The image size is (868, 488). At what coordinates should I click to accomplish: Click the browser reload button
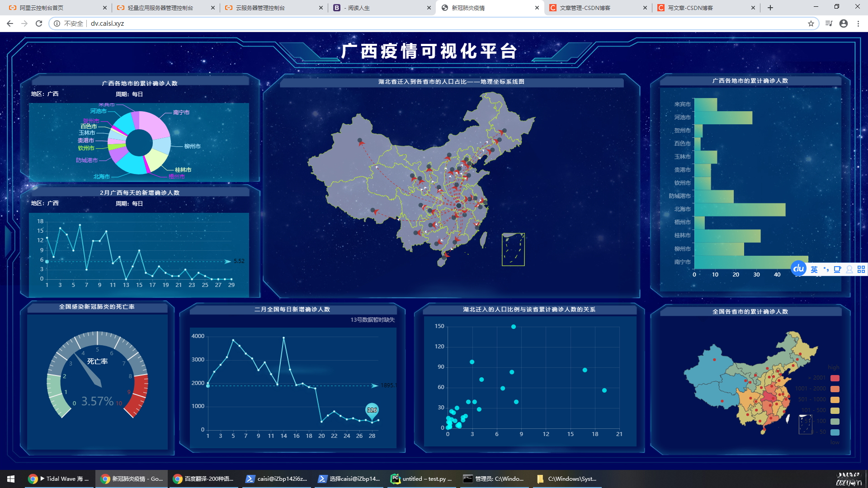(x=39, y=23)
